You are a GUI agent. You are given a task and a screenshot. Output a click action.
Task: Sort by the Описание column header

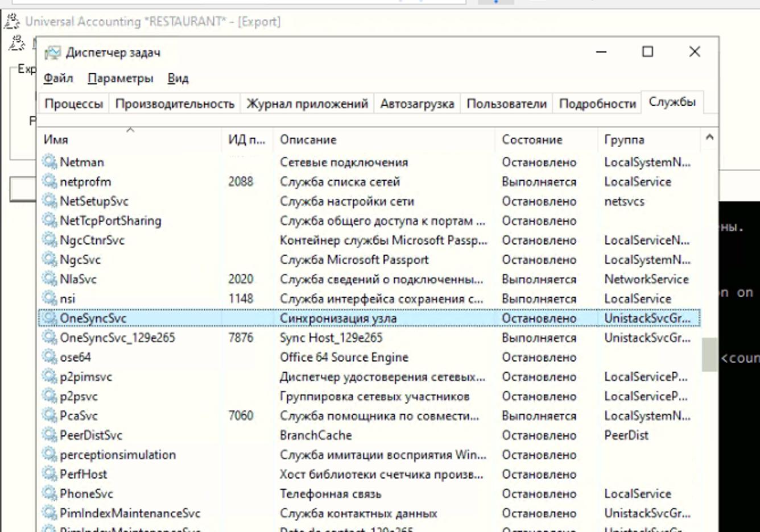tap(384, 139)
